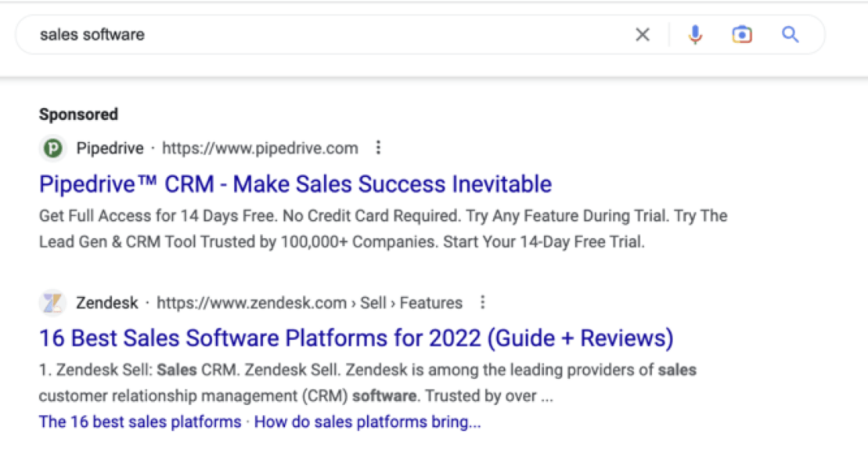The width and height of the screenshot is (868, 470).
Task: Clear the search query with the X icon
Action: (x=643, y=34)
